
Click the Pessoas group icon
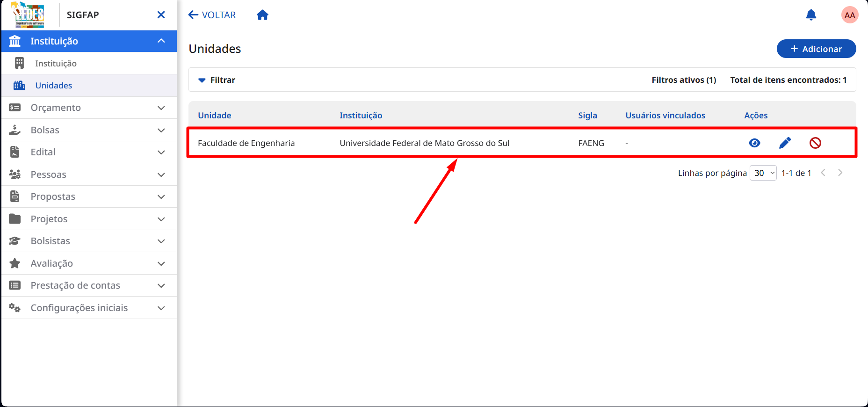tap(15, 174)
